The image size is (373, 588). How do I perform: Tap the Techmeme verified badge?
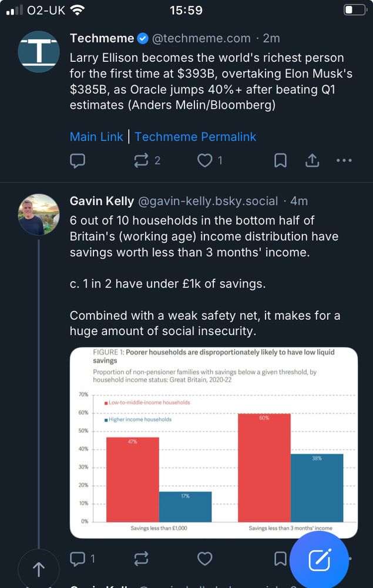(143, 39)
